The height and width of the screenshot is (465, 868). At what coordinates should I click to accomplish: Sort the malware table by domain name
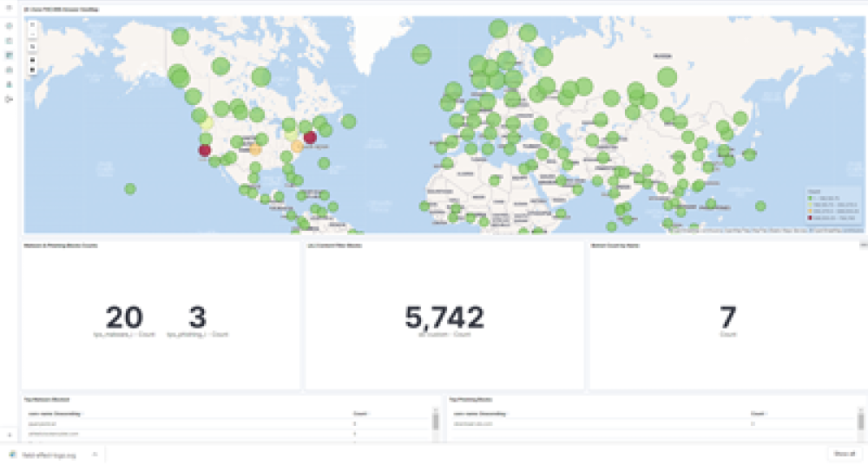click(x=54, y=414)
